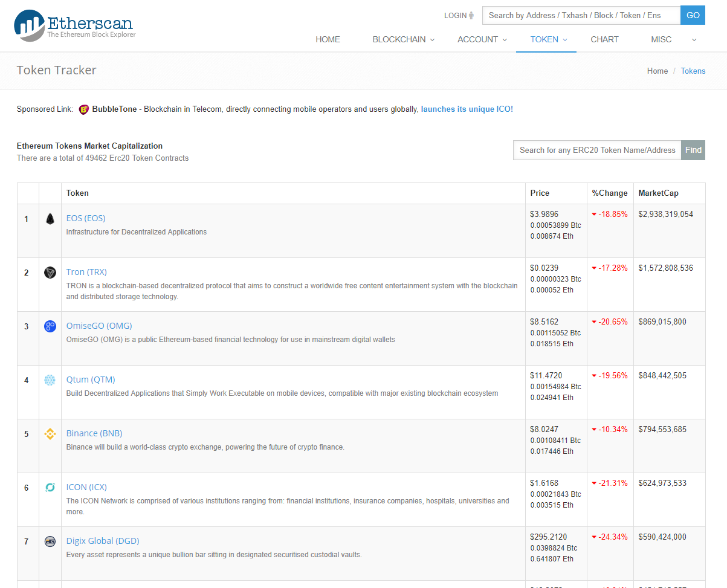This screenshot has height=588, width=727.
Task: Expand the BLOCKCHAIN dropdown menu
Action: click(x=404, y=39)
